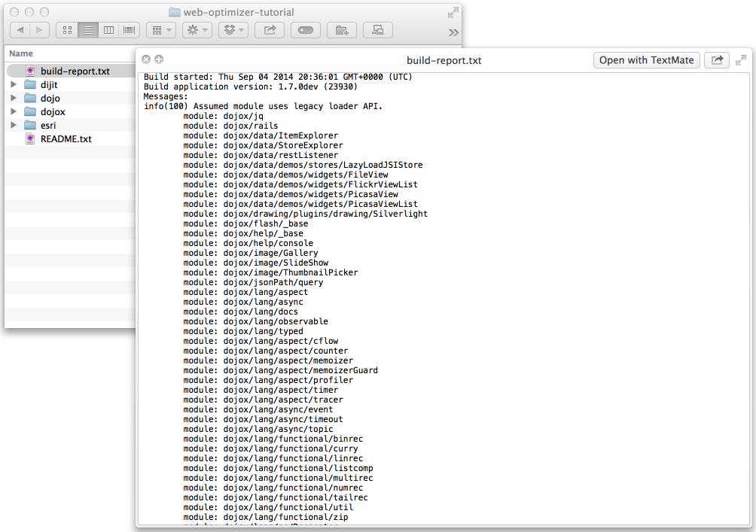The image size is (756, 532).
Task: Click Open with TextMate button
Action: pos(647,60)
